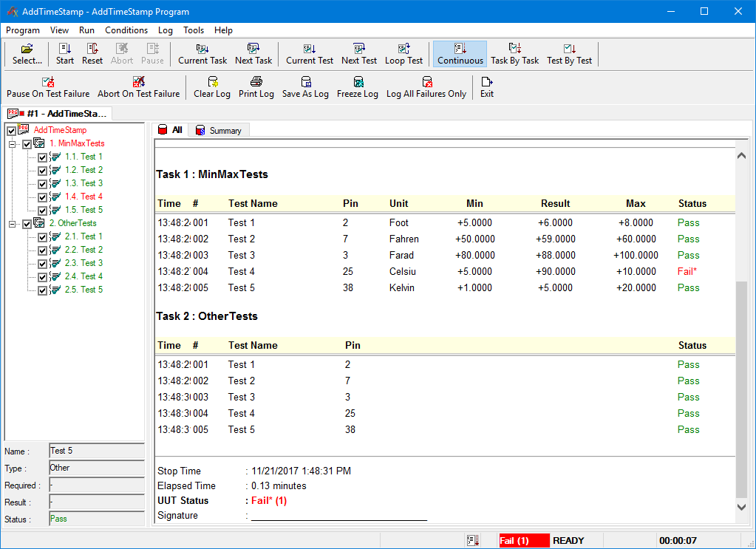Click the Exit toolbar button

486,87
